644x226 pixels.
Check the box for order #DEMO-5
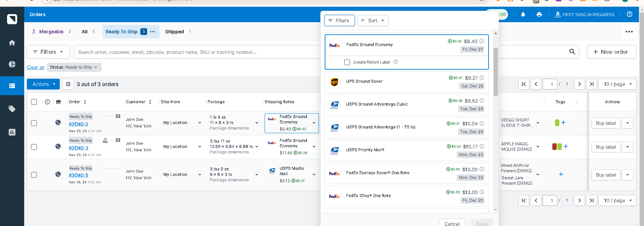click(34, 175)
